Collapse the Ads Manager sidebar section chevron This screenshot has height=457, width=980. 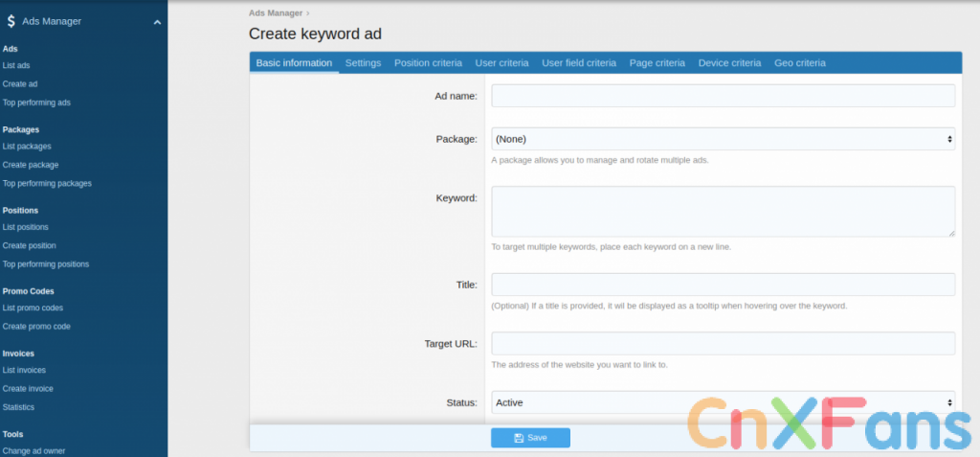(x=157, y=22)
